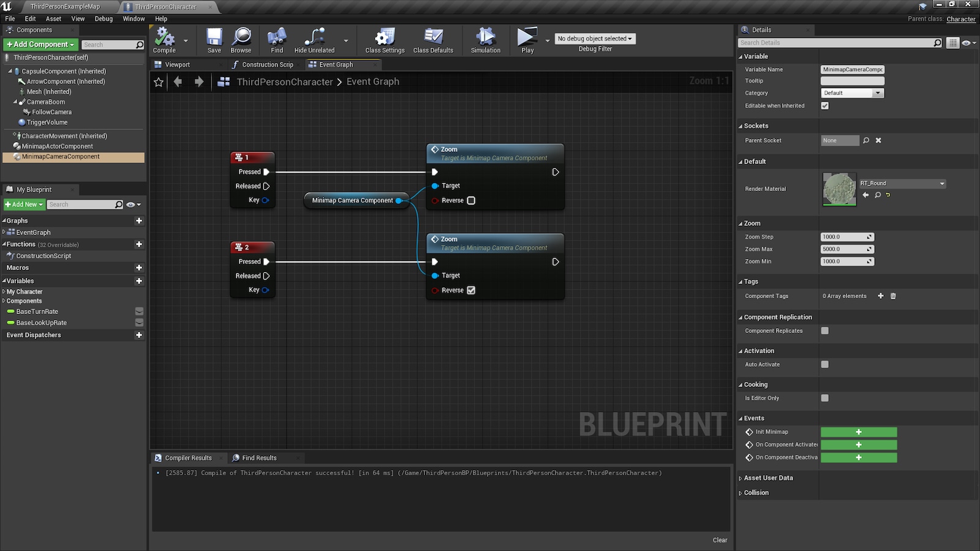Click the Hide Unrelated icon

[x=314, y=38]
